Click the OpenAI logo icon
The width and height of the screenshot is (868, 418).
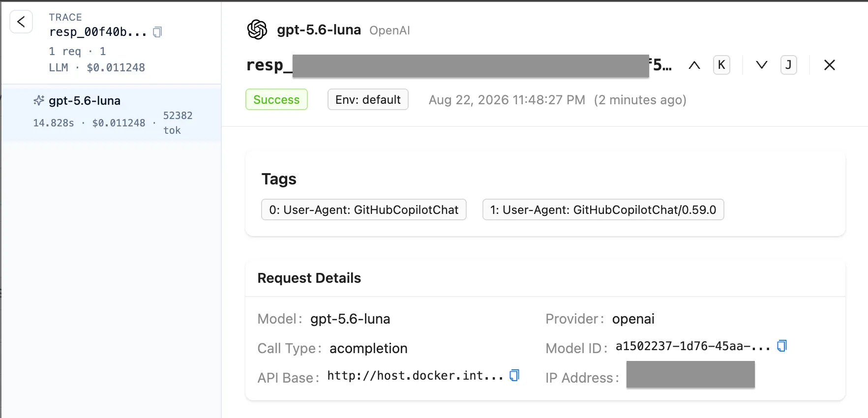[257, 30]
